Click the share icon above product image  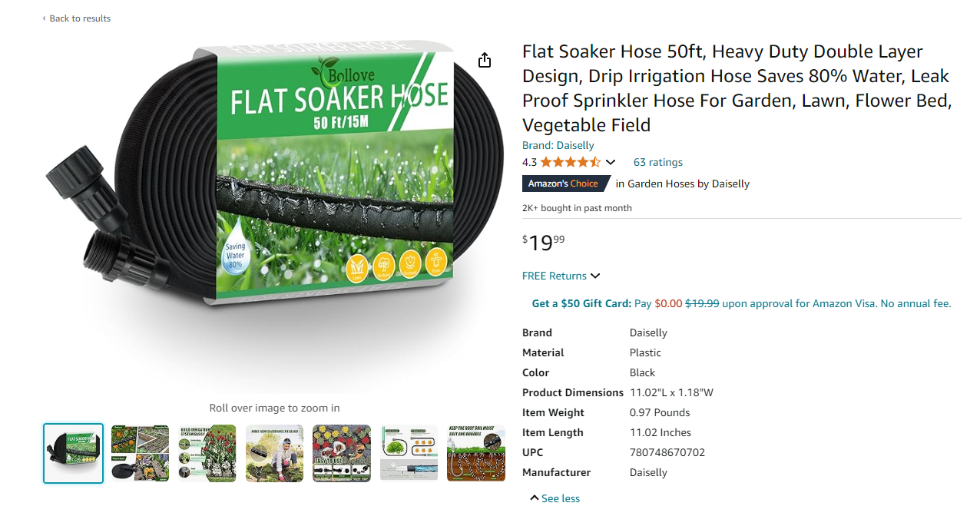click(x=484, y=60)
